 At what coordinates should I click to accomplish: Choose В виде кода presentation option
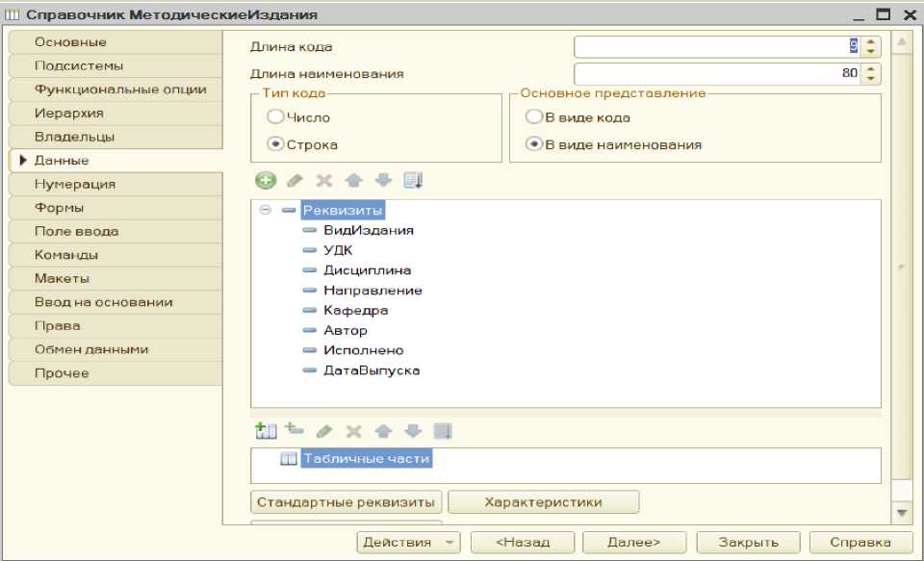tap(533, 116)
